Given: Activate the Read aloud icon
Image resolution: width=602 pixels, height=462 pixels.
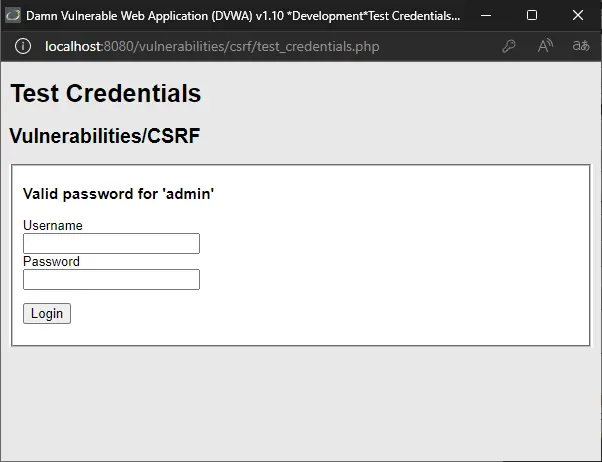Looking at the screenshot, I should (545, 46).
